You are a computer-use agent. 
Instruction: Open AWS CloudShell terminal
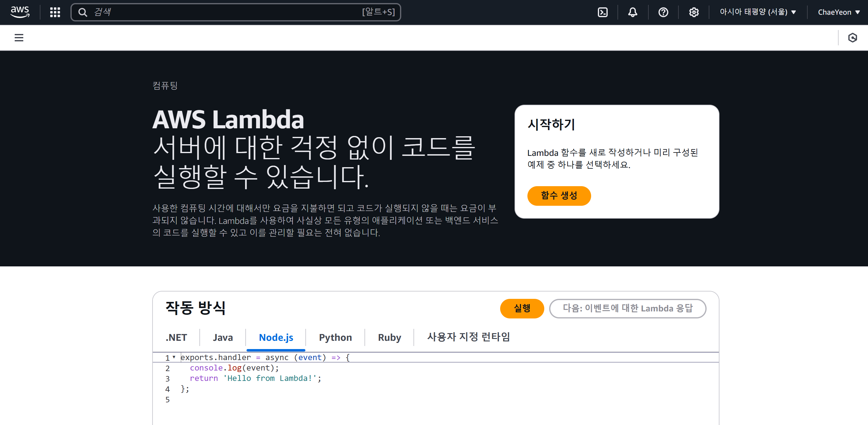click(x=602, y=12)
